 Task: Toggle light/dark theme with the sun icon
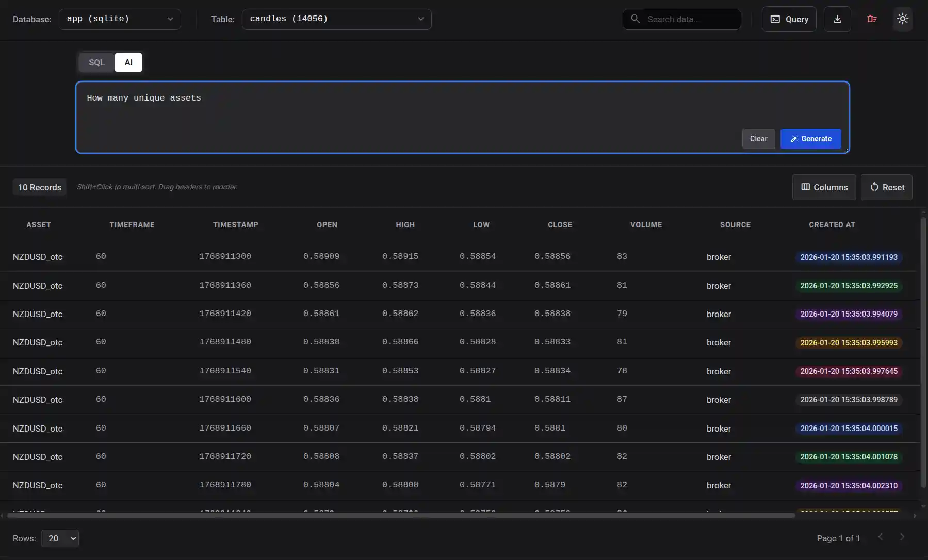tap(902, 19)
